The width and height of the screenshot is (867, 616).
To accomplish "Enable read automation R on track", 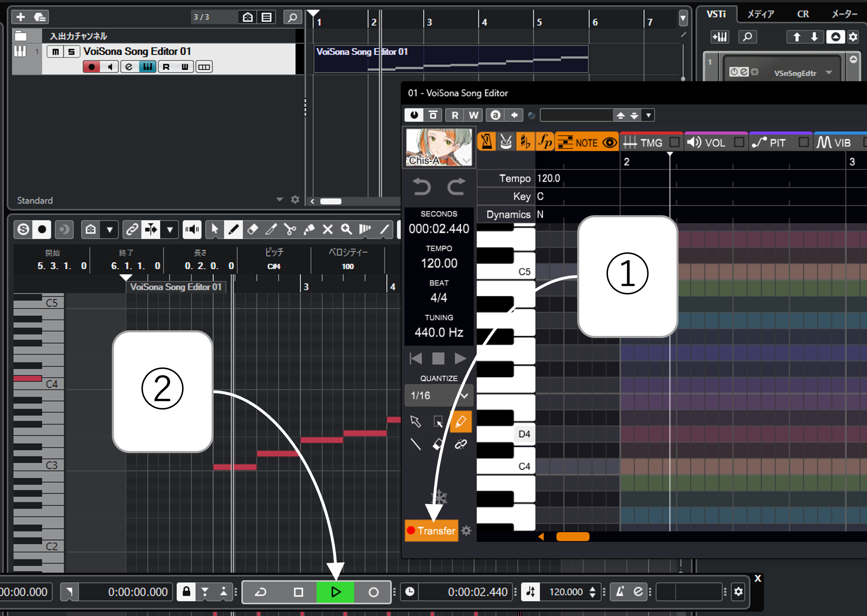I will 166,67.
